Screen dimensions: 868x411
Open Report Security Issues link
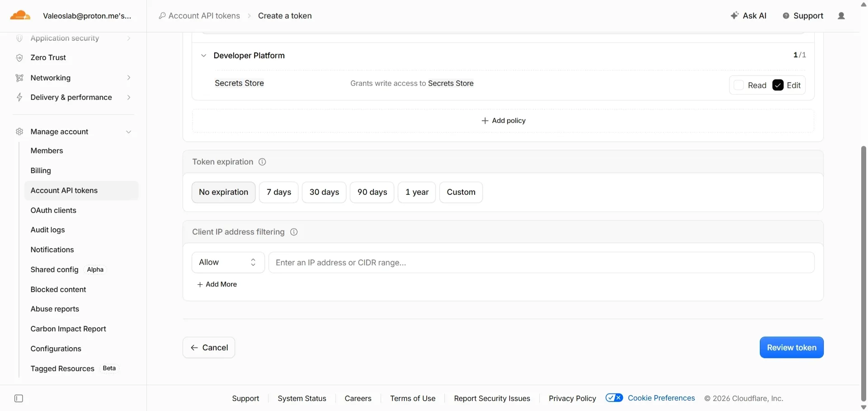pyautogui.click(x=492, y=398)
